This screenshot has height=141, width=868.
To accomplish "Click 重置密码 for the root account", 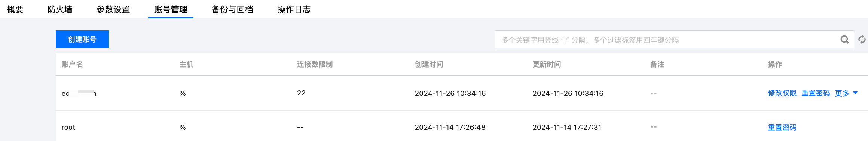I will tap(782, 128).
